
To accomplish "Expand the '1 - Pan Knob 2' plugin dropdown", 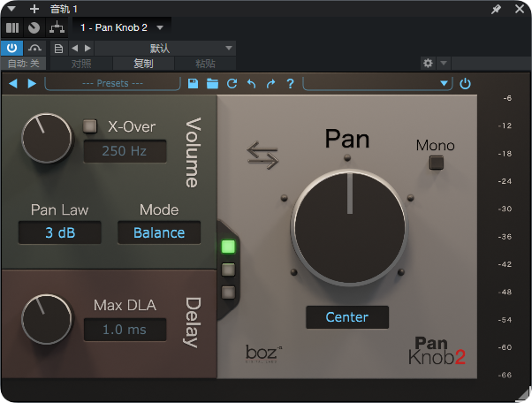I will tap(160, 27).
